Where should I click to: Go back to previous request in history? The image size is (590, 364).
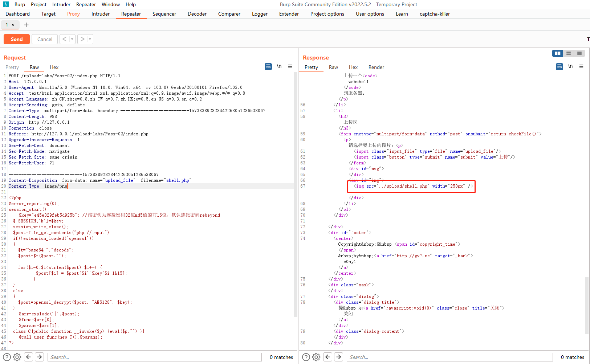[64, 39]
